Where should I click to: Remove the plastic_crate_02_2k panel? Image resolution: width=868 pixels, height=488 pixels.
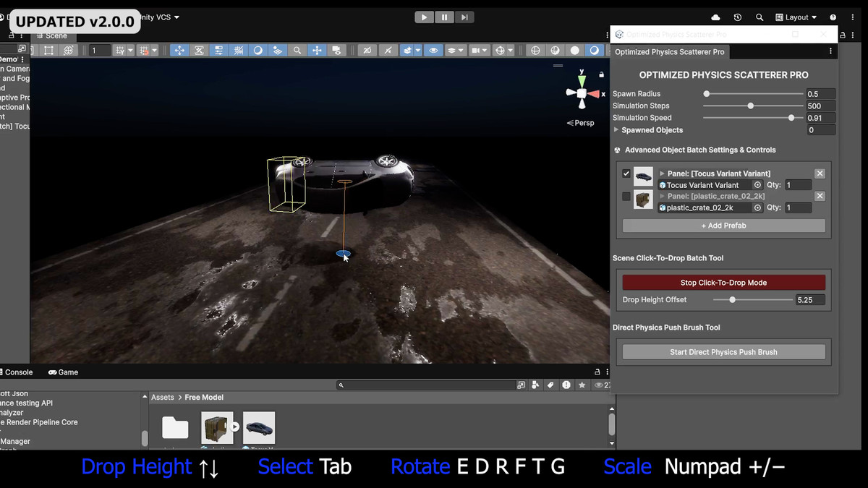820,196
